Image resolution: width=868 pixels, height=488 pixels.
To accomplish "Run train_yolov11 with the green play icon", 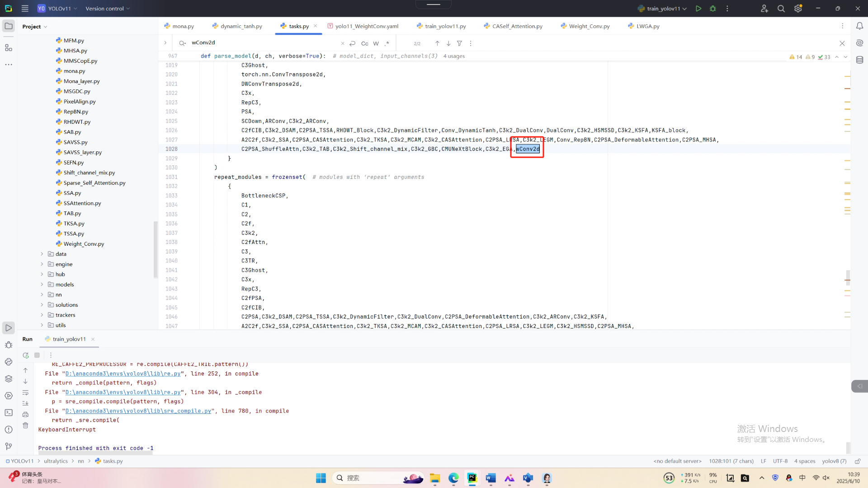I will pyautogui.click(x=698, y=9).
